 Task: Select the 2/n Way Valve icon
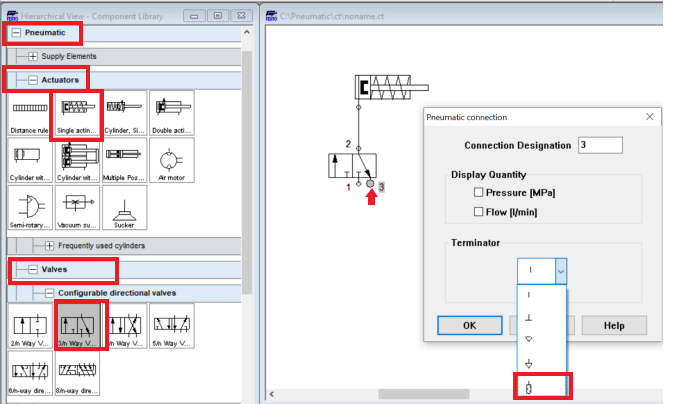(x=30, y=327)
